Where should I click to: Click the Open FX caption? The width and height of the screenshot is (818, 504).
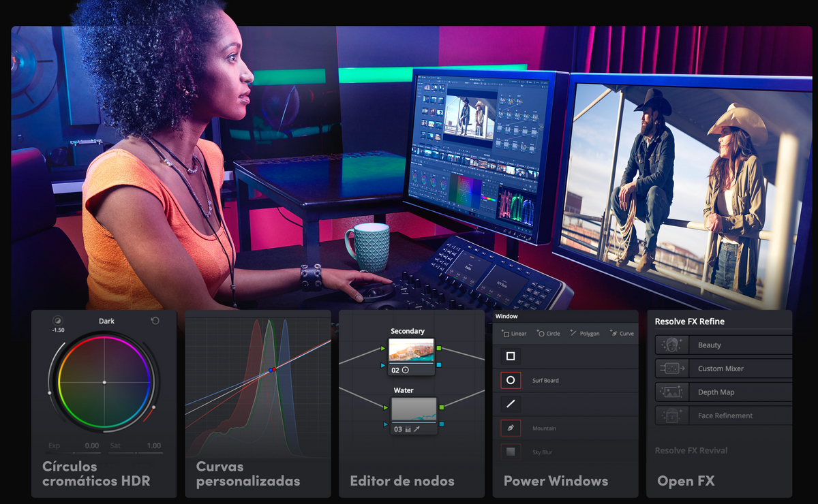pos(686,481)
